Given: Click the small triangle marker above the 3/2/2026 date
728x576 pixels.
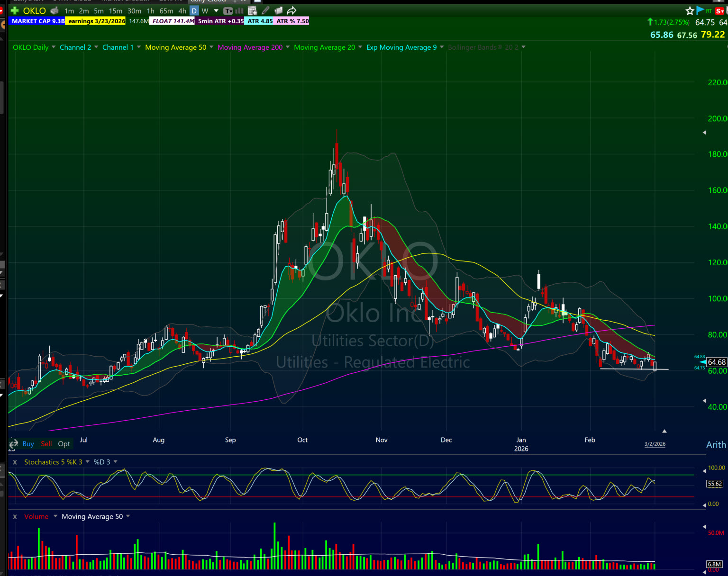Looking at the screenshot, I should 664,431.
